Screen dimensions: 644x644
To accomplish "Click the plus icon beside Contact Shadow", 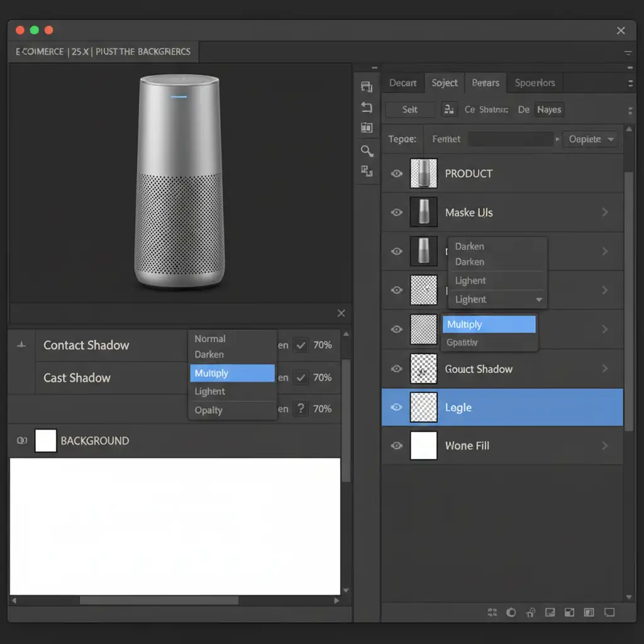I will (x=21, y=345).
